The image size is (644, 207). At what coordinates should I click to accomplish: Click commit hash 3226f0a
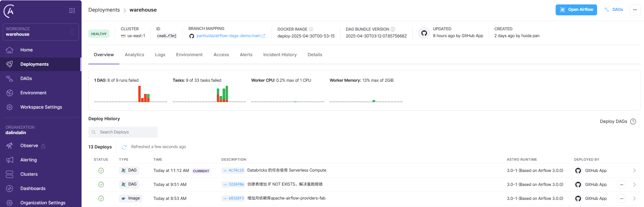(233, 185)
